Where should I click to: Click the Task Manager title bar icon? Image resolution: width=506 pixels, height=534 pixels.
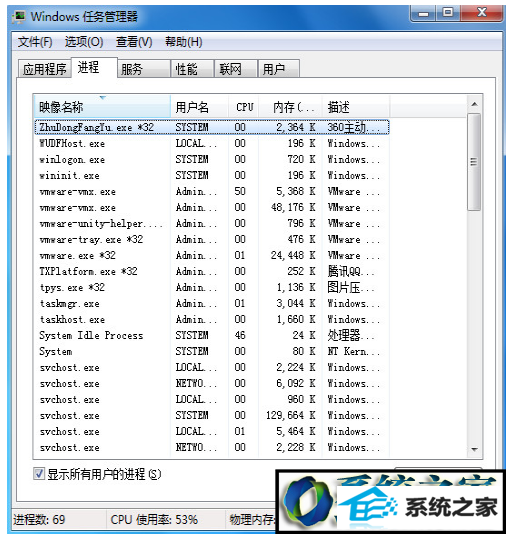click(x=19, y=16)
